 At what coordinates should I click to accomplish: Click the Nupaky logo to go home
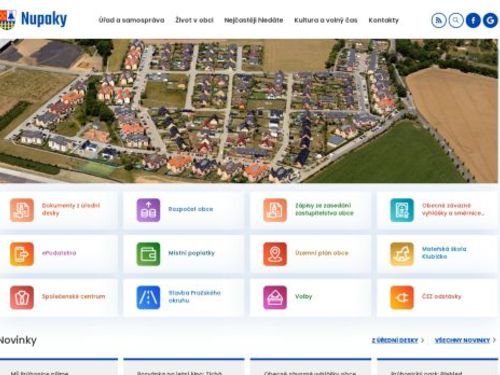(x=33, y=19)
